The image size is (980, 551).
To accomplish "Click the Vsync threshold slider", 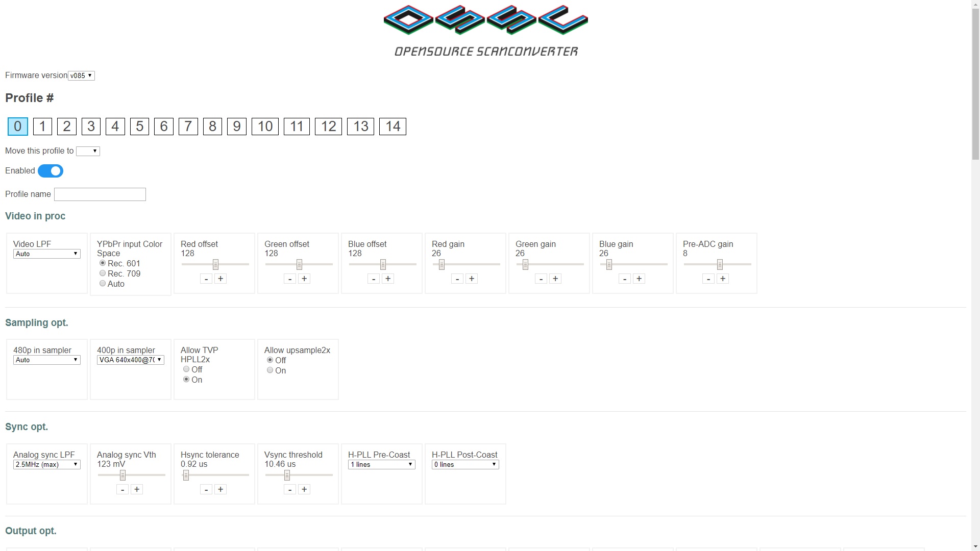I will coord(299,475).
